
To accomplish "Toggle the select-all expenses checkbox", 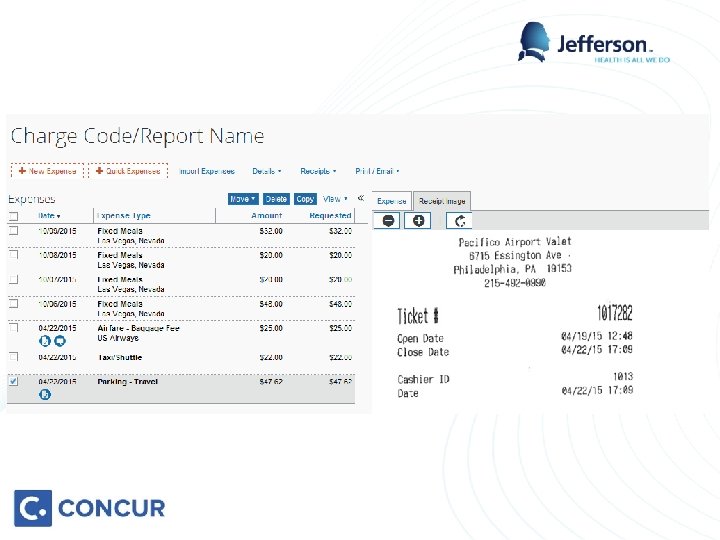I will click(x=13, y=216).
